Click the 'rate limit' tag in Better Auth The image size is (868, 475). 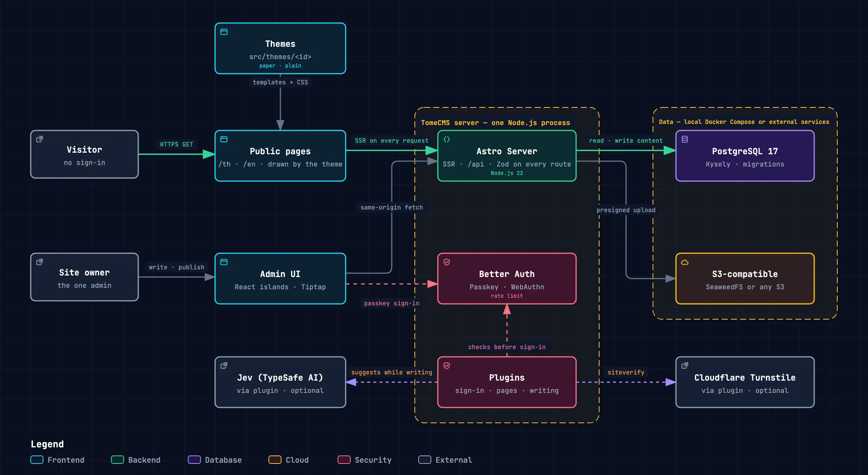[507, 296]
